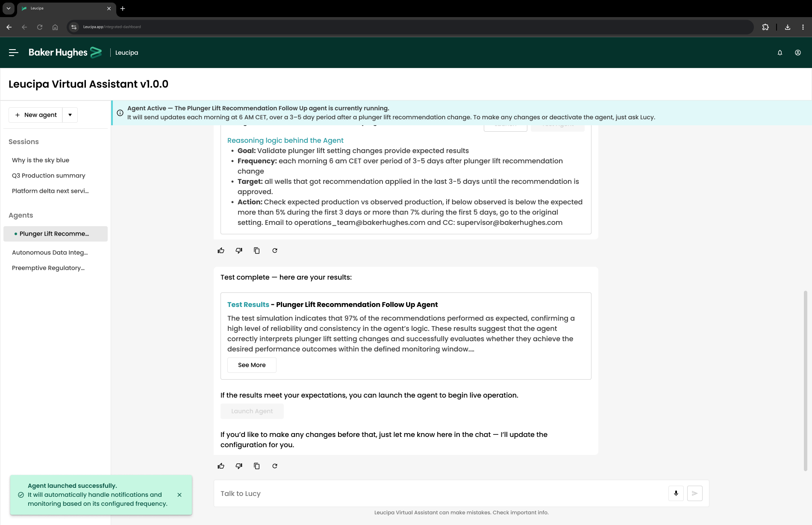Screen dimensions: 812x525
Task: Expand the New agent dropdown arrow
Action: 70,115
